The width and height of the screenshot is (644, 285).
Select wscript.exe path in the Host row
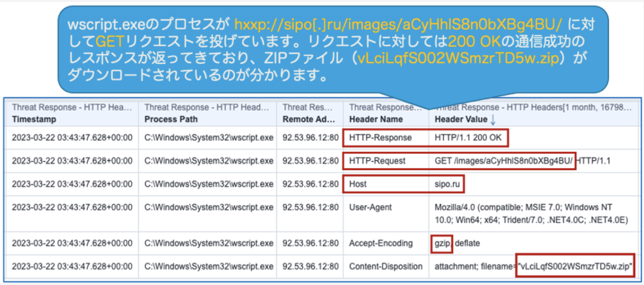click(209, 184)
